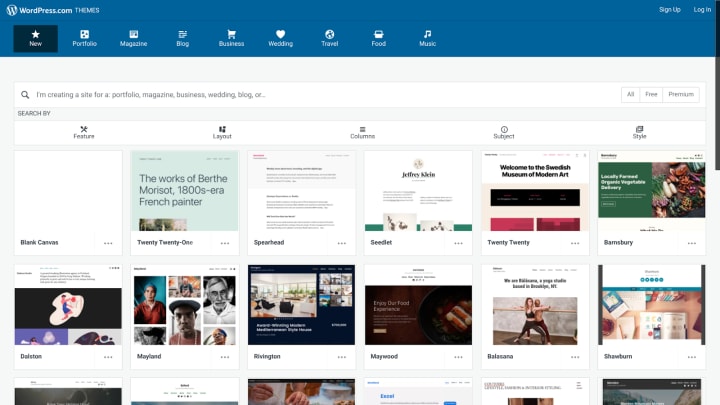Open more options for Barnsbury

coord(692,243)
